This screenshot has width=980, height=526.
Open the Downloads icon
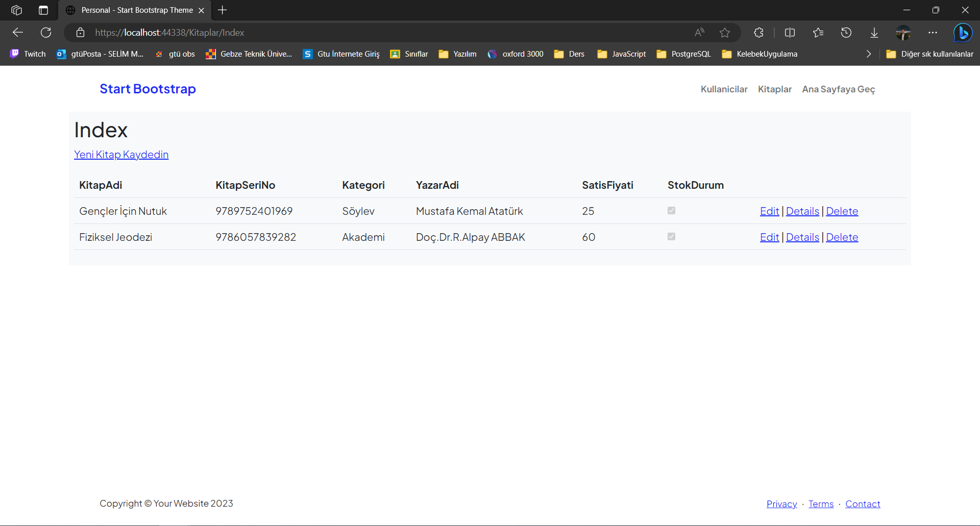point(874,33)
